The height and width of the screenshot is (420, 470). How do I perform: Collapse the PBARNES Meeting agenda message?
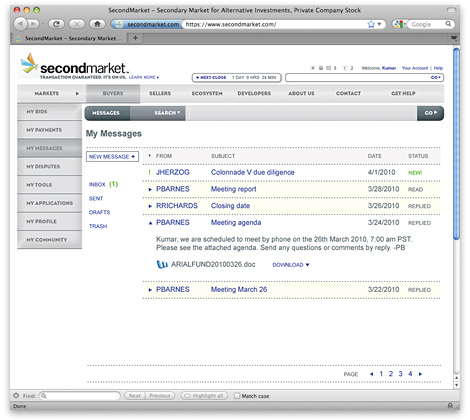point(150,223)
